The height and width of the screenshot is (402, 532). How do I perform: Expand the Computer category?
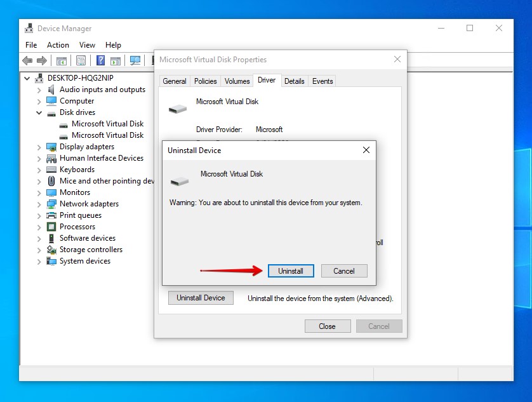(39, 102)
